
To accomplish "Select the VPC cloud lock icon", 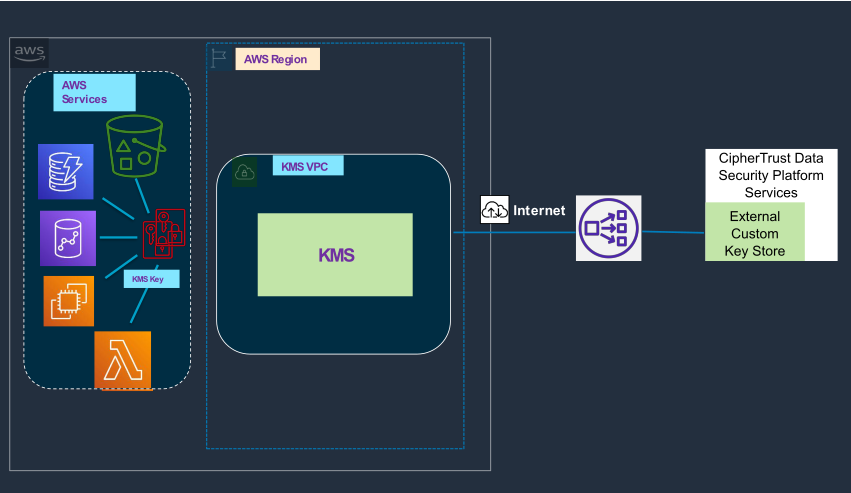I will point(244,173).
